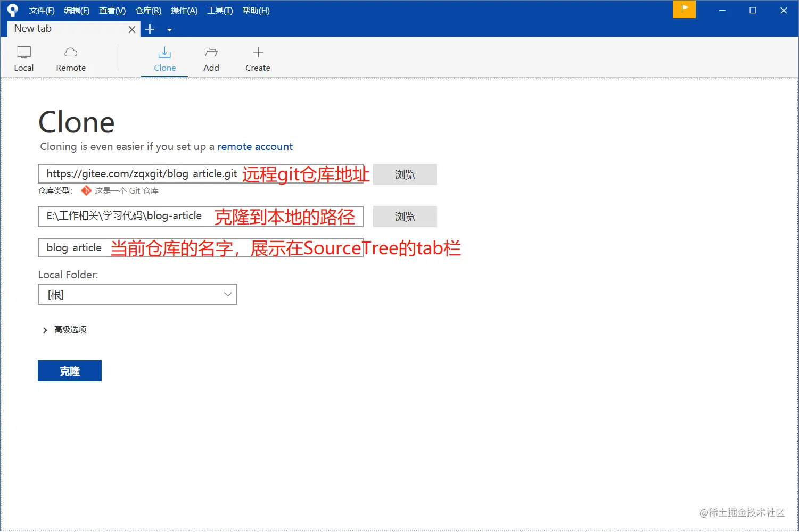The height and width of the screenshot is (532, 799).
Task: Open a new tab with plus button
Action: click(150, 30)
